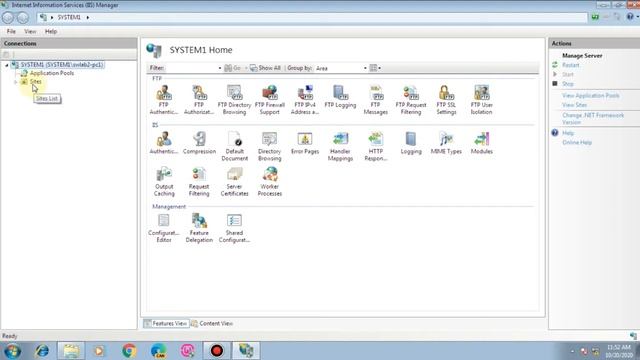Expand the Sites tree node

(16, 82)
